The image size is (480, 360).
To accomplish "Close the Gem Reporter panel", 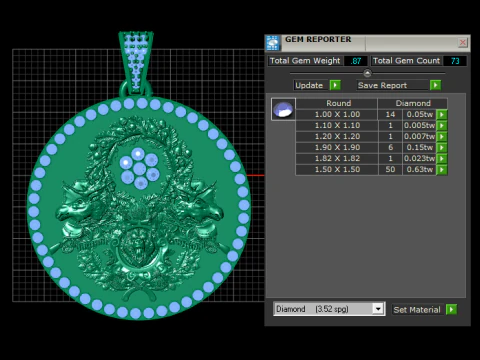I will (x=463, y=42).
